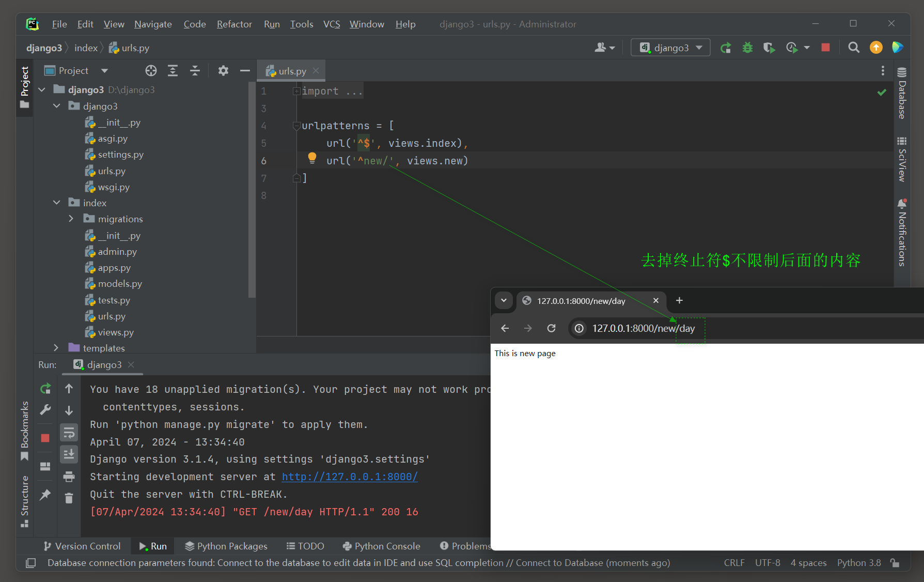Pin the Run tab pin icon
Viewport: 924px width, 582px height.
tap(45, 495)
